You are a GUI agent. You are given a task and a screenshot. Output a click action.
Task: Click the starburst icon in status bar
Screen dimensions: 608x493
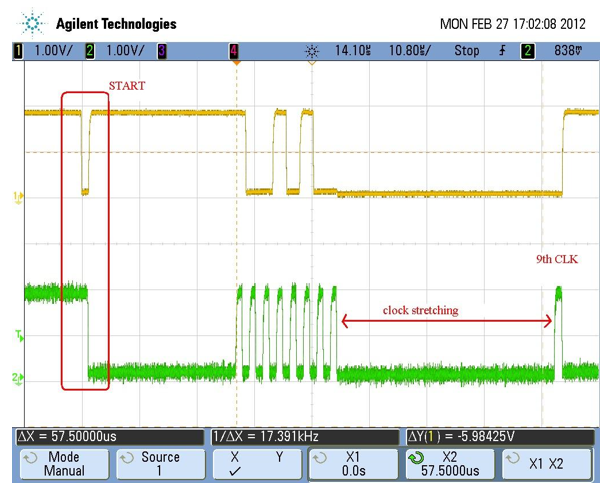tap(312, 51)
